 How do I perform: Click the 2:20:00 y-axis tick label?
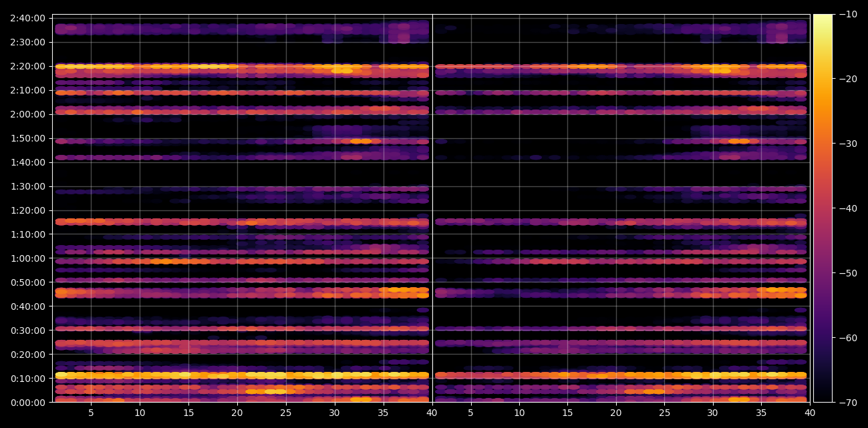28,65
